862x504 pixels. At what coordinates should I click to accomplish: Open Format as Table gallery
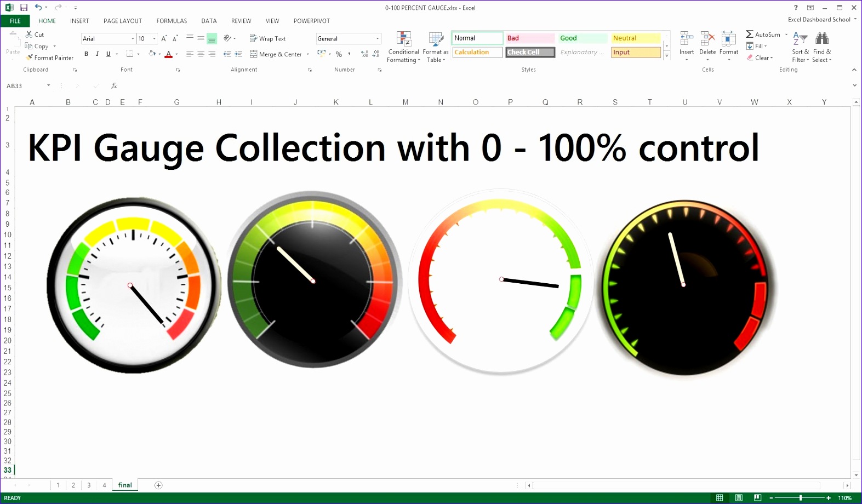click(436, 47)
